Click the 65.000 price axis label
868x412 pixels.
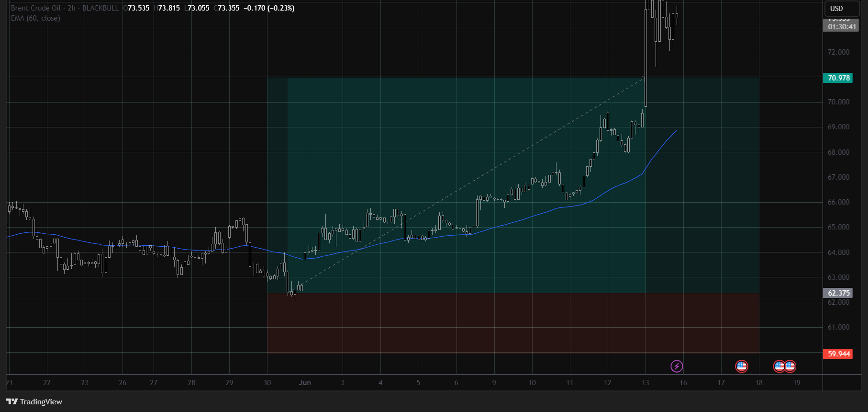click(x=838, y=227)
